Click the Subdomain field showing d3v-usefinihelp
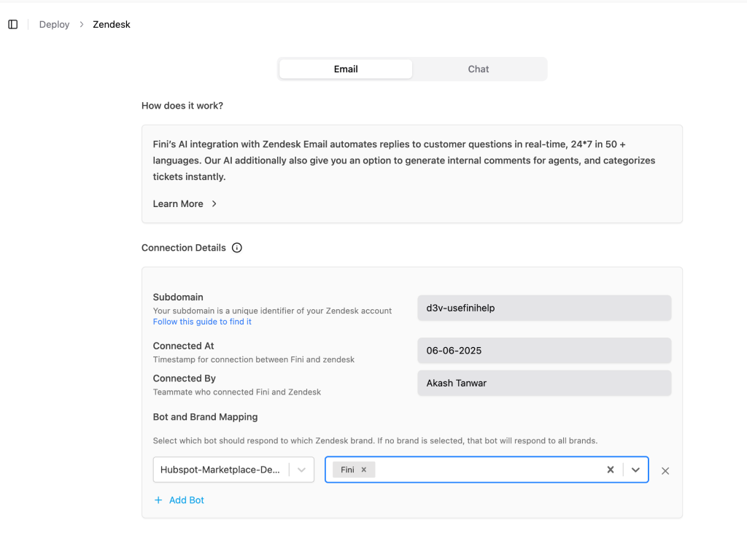747x560 pixels. click(544, 308)
